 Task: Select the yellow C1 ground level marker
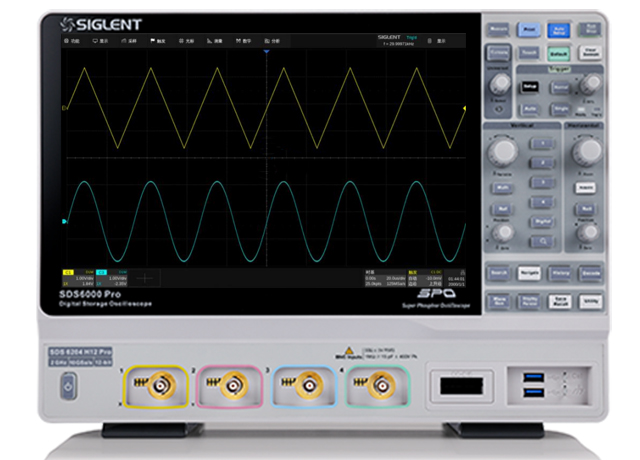pos(64,108)
